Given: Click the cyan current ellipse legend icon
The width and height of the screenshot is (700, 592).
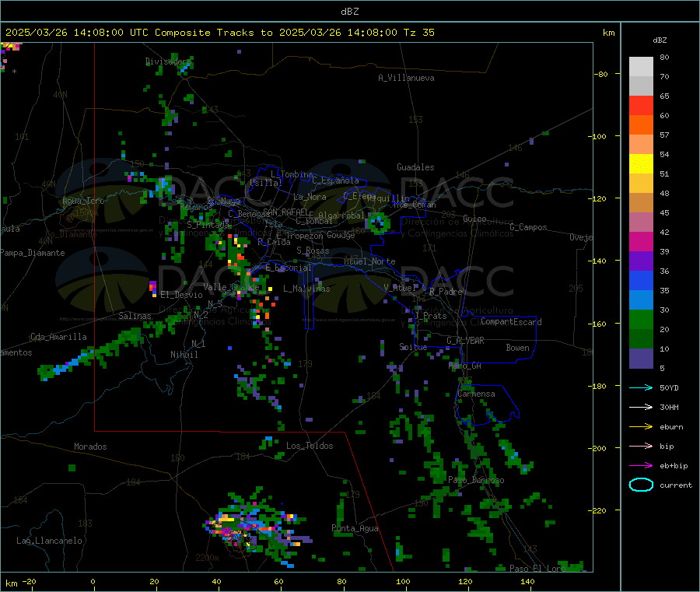Looking at the screenshot, I should click(641, 485).
